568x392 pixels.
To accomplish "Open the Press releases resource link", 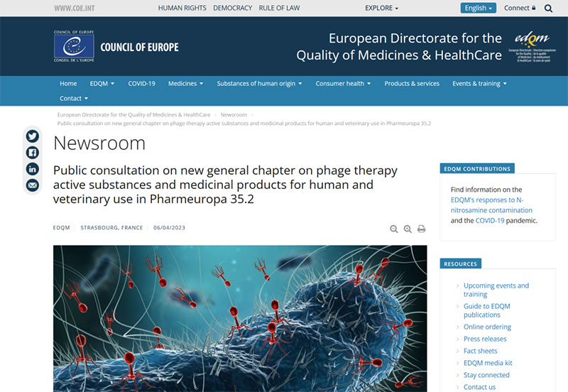I will coord(485,339).
